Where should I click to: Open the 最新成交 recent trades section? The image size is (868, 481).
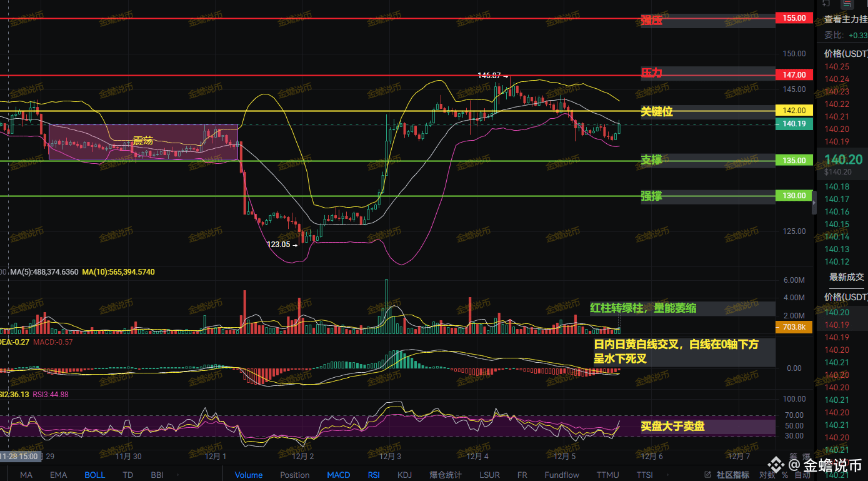click(x=847, y=277)
